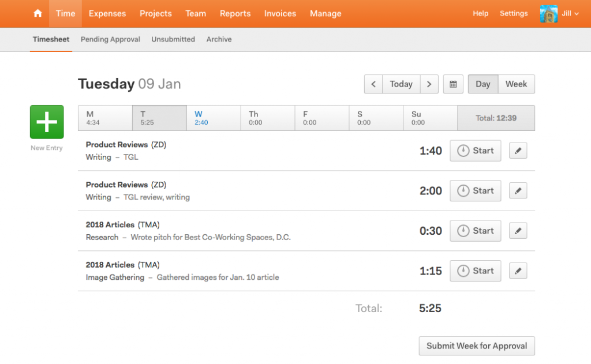The width and height of the screenshot is (591, 364).
Task: Click the 'Tuesday 09 Jan' heading
Action: [129, 84]
